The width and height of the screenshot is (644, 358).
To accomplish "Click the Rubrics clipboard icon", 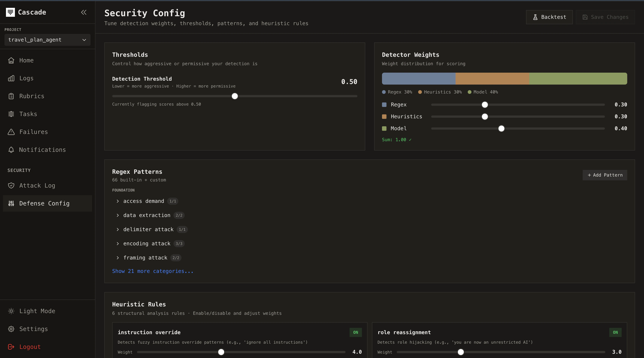I will tap(11, 96).
